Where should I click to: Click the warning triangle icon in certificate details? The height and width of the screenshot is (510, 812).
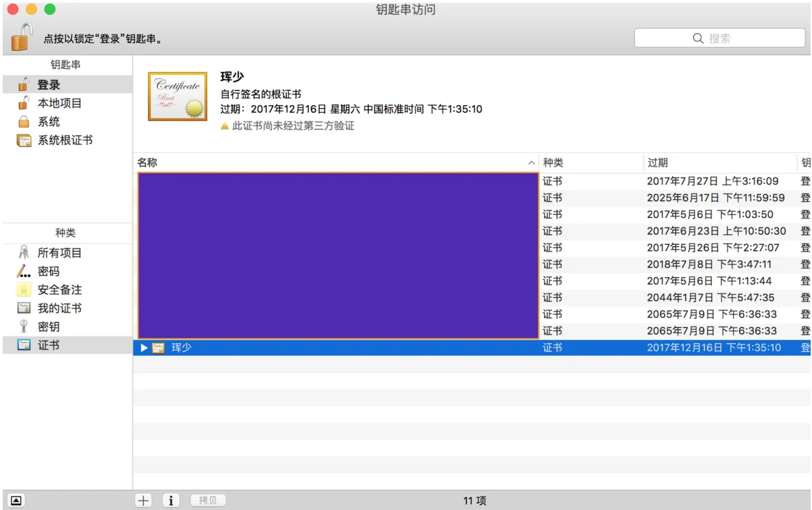coord(225,126)
